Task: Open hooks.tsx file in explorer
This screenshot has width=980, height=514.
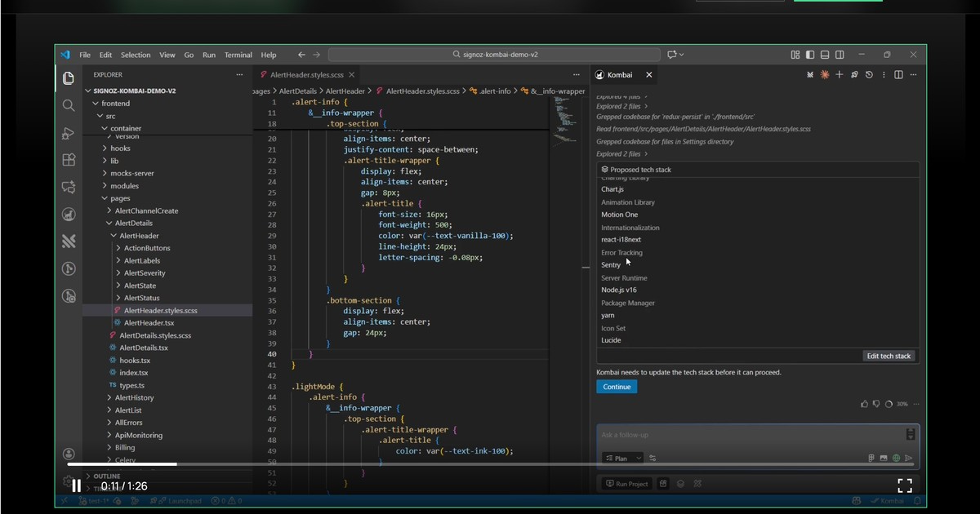Action: (x=135, y=361)
